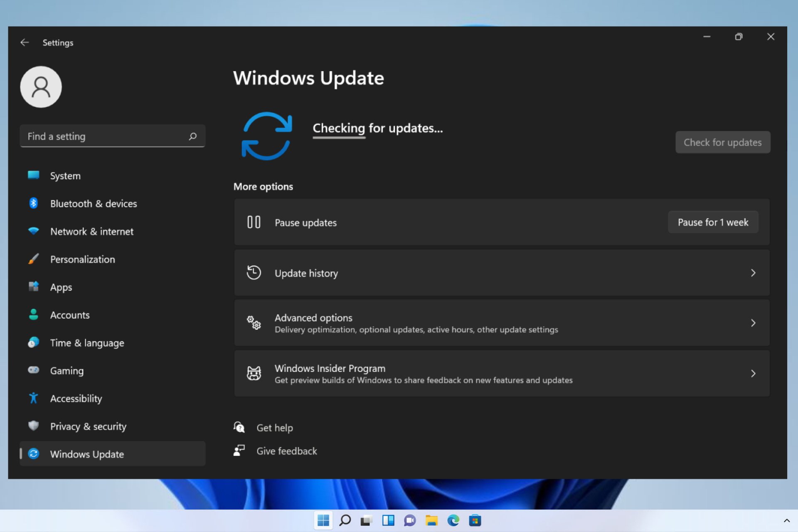Click the Windows Update sync icon

pyautogui.click(x=266, y=135)
